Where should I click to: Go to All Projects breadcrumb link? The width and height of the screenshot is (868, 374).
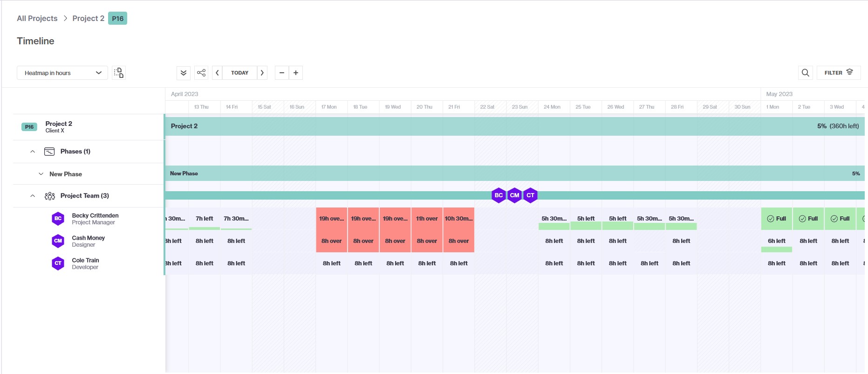(37, 18)
